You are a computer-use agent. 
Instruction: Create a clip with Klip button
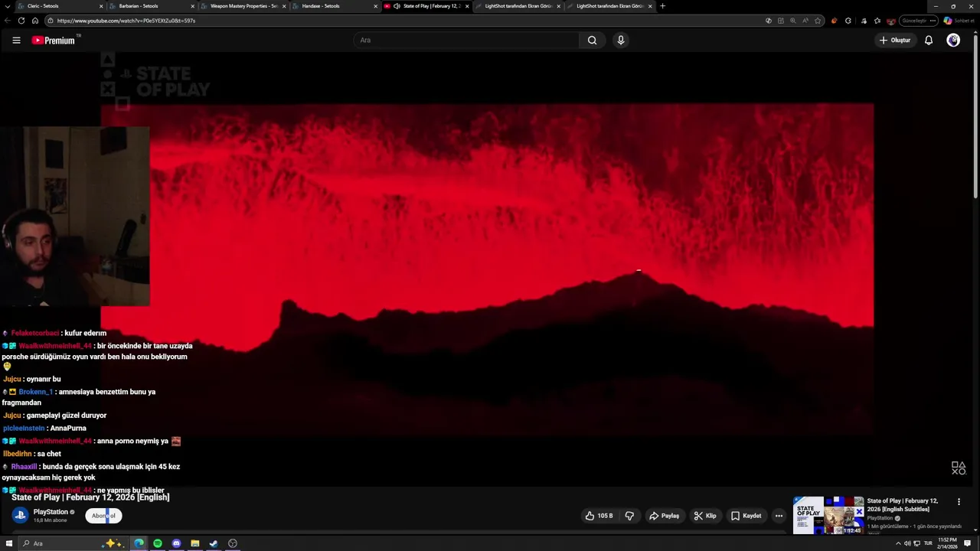click(x=705, y=516)
